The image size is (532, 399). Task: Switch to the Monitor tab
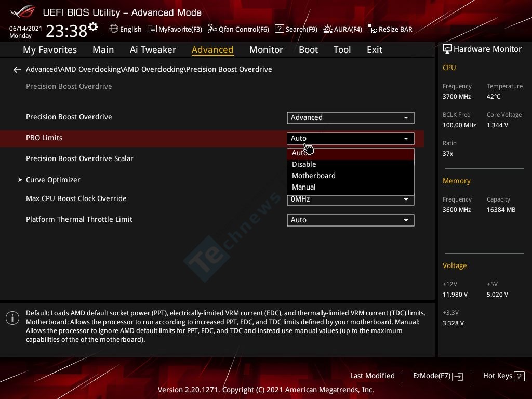point(266,50)
